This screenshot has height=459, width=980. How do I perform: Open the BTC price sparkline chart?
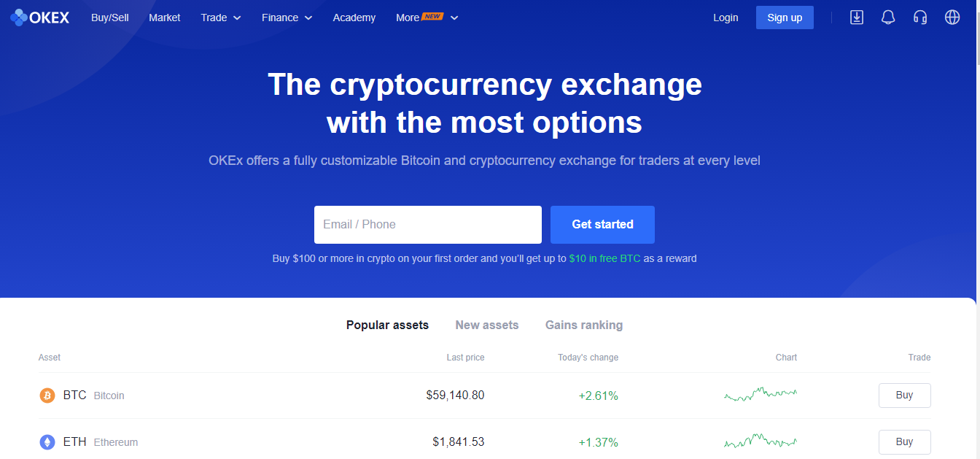761,395
